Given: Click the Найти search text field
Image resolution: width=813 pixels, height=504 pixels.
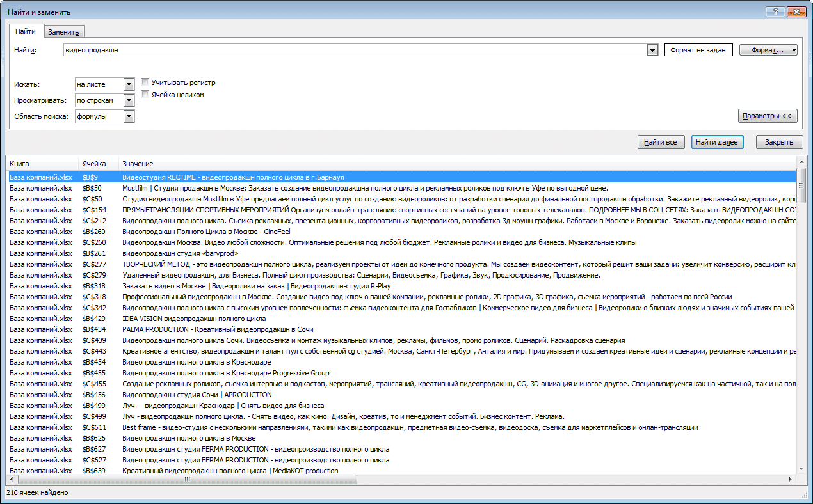Looking at the screenshot, I should 355,50.
